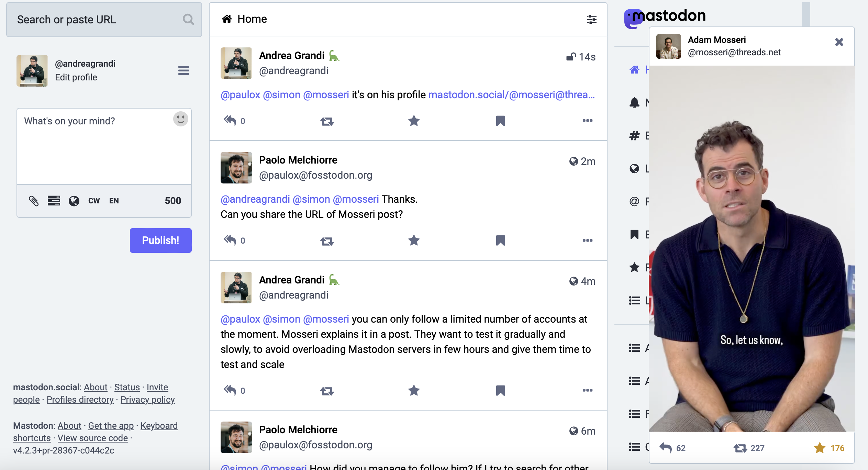The width and height of the screenshot is (868, 470).
Task: Click the attach media paperclip icon
Action: 34,201
